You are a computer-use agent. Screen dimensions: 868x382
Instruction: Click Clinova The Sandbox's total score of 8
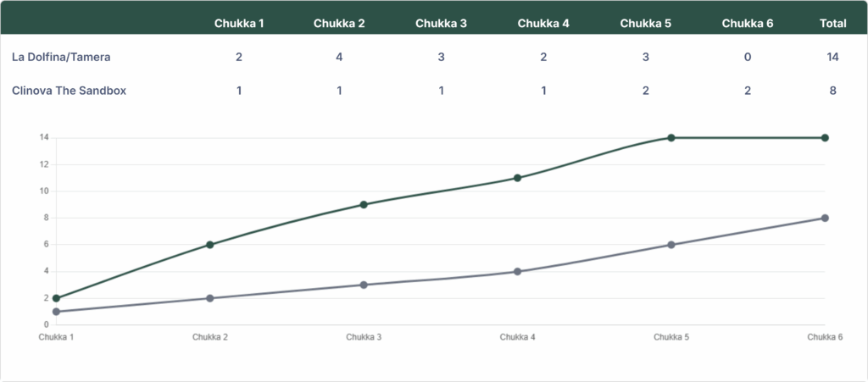(x=833, y=90)
